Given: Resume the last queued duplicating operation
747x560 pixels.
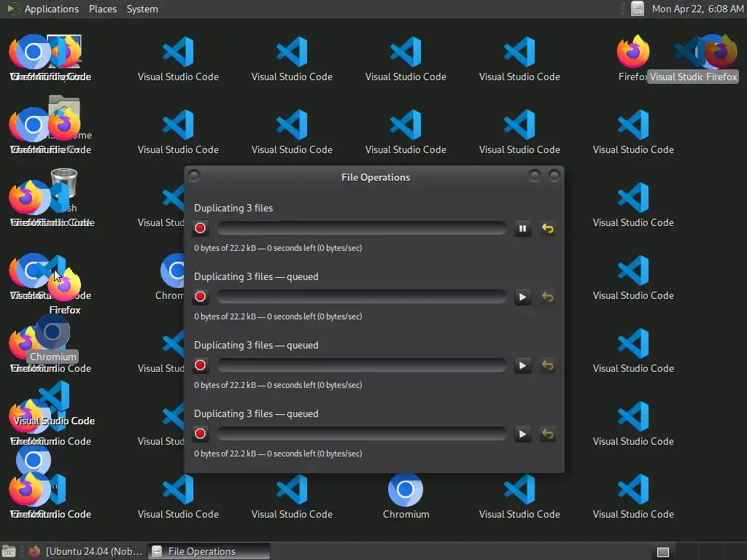Looking at the screenshot, I should point(522,435).
